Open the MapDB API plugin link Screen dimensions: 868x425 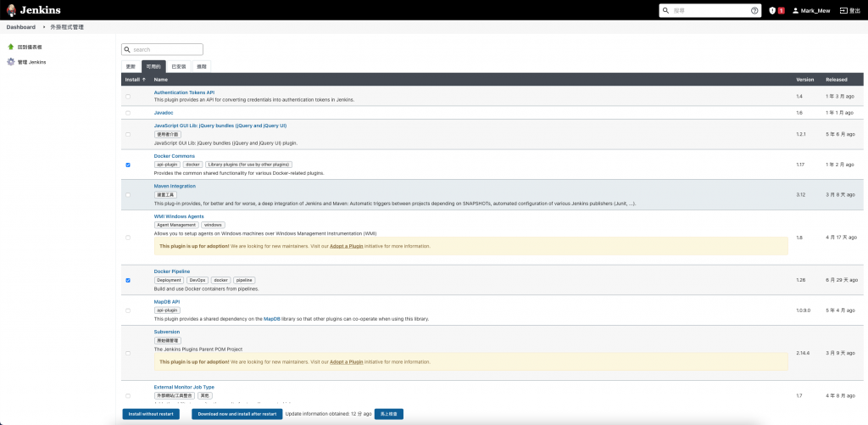tap(167, 302)
